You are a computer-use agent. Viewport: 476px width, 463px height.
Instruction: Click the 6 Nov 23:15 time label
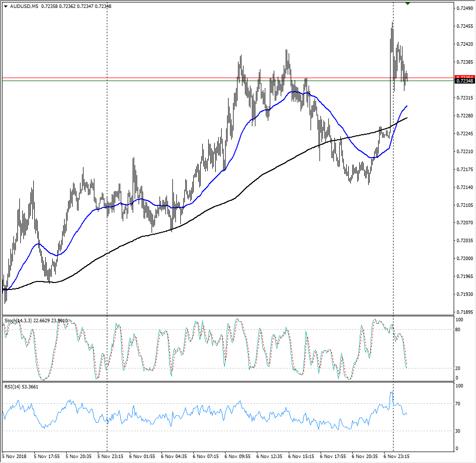pos(397,456)
